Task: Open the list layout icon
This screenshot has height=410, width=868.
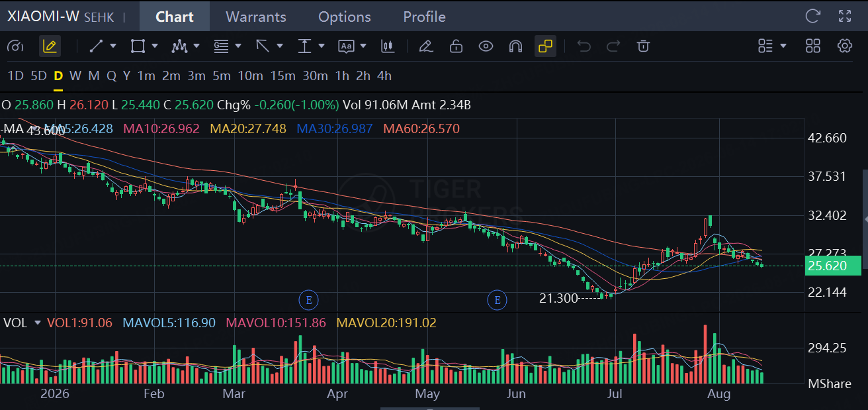Action: pyautogui.click(x=765, y=46)
